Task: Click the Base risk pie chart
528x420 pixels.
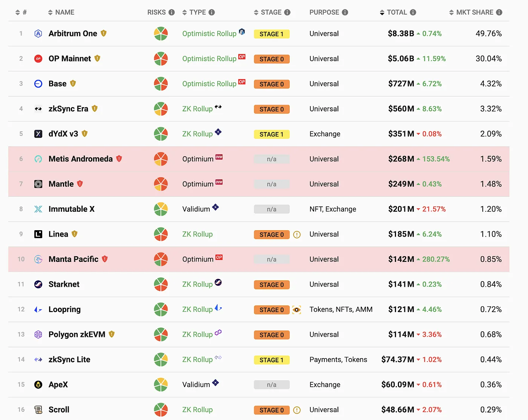Action: tap(161, 84)
